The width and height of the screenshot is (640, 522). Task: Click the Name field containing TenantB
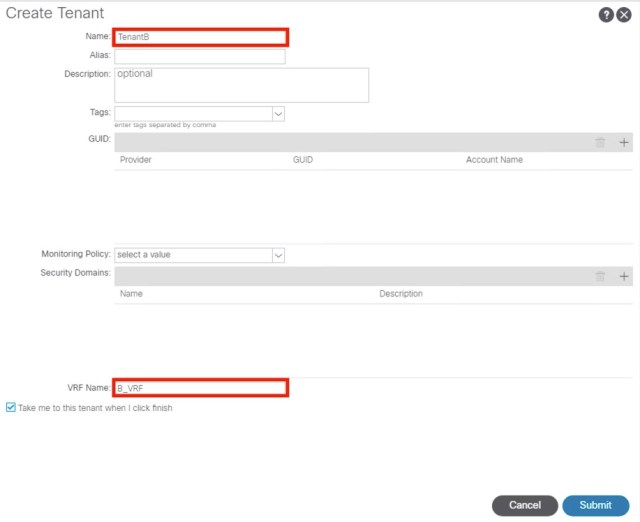[200, 37]
